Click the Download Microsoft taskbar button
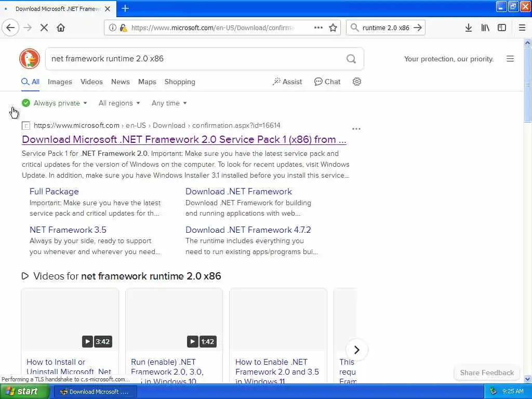 click(96, 392)
